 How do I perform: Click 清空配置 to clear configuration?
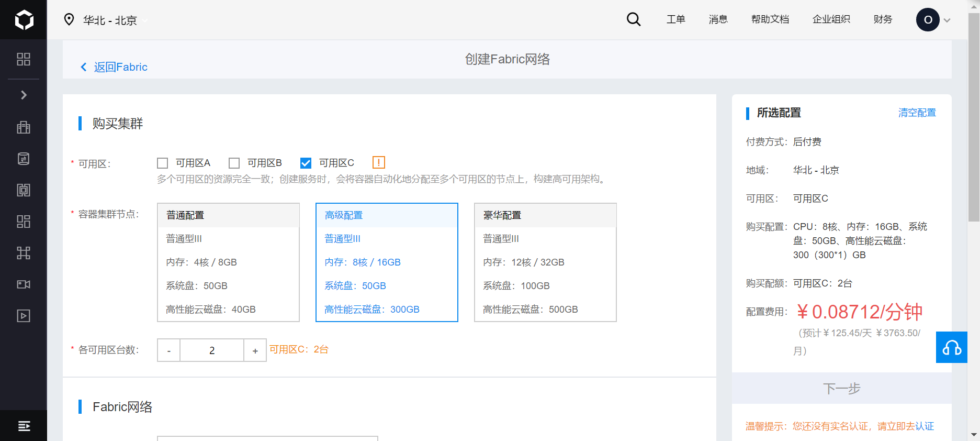pyautogui.click(x=917, y=113)
